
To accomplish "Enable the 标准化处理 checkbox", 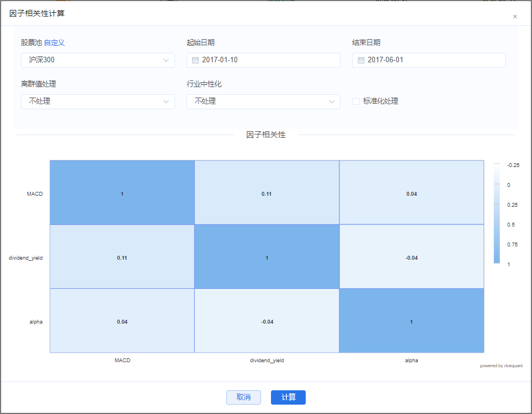I will click(x=356, y=101).
